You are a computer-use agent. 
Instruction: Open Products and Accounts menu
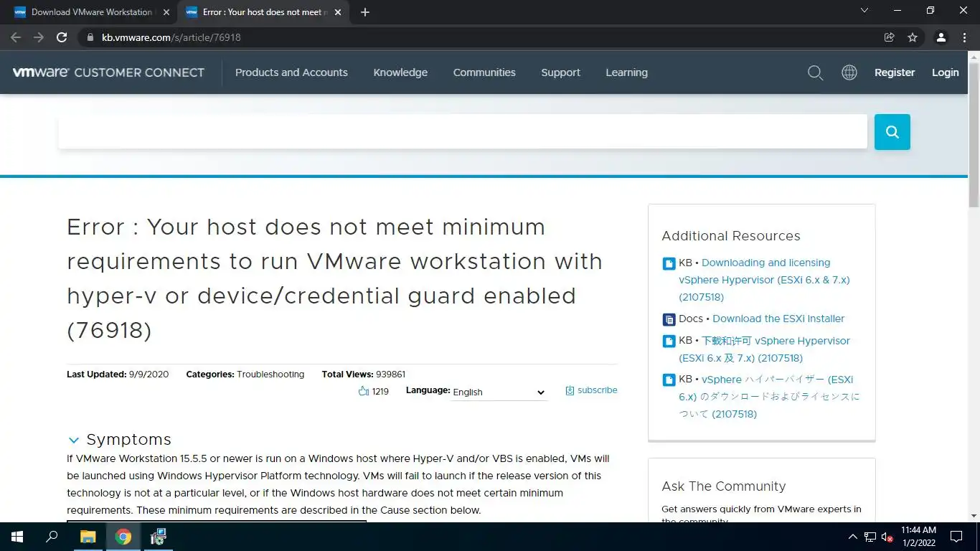tap(291, 72)
